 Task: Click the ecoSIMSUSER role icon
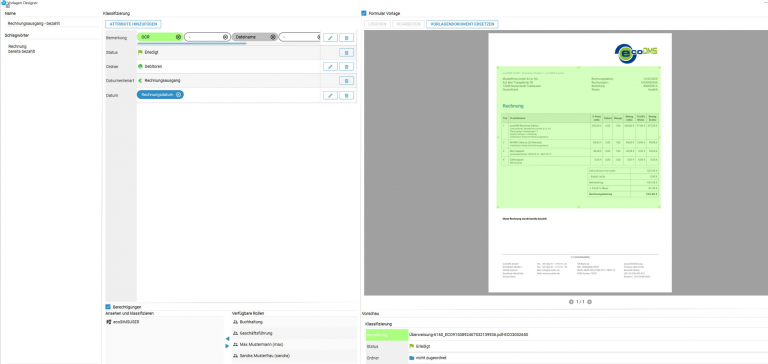108,322
